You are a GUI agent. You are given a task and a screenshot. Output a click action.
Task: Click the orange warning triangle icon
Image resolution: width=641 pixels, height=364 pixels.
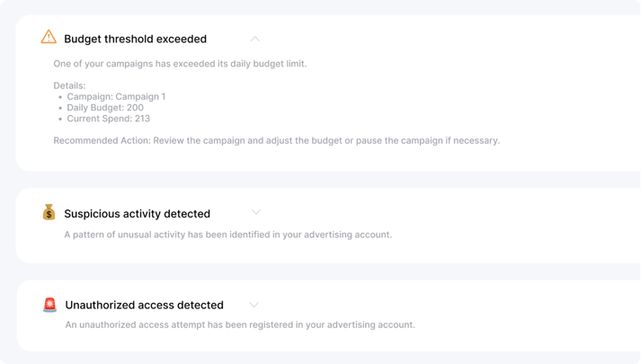pos(49,37)
